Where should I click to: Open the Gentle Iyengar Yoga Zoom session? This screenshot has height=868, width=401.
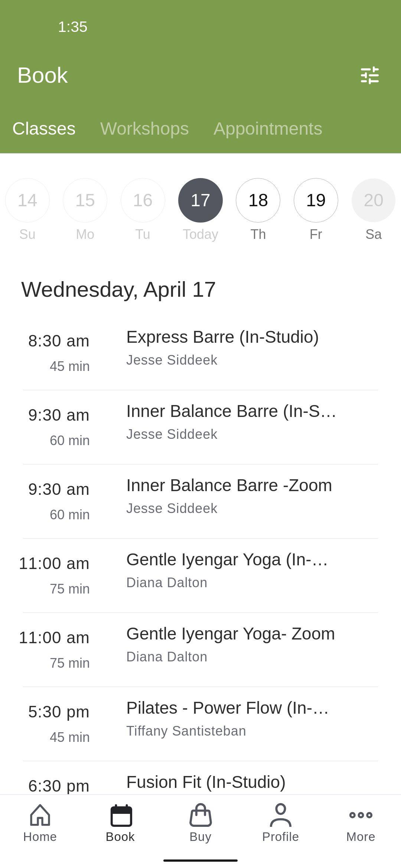click(x=200, y=645)
